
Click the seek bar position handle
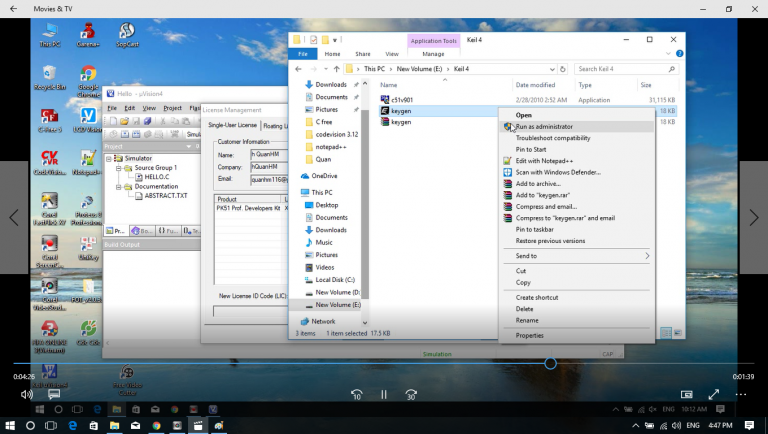pos(550,363)
